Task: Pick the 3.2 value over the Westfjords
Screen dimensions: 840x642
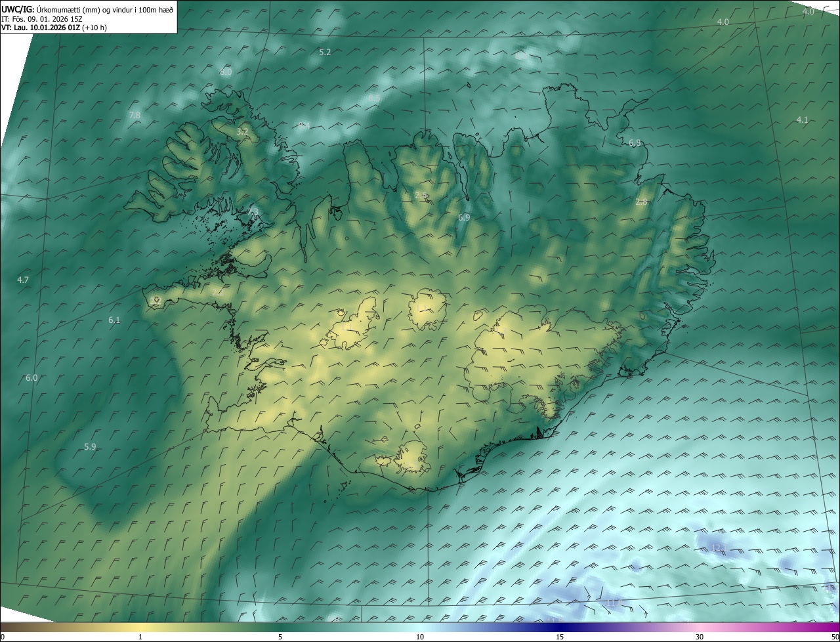Action: (x=242, y=132)
